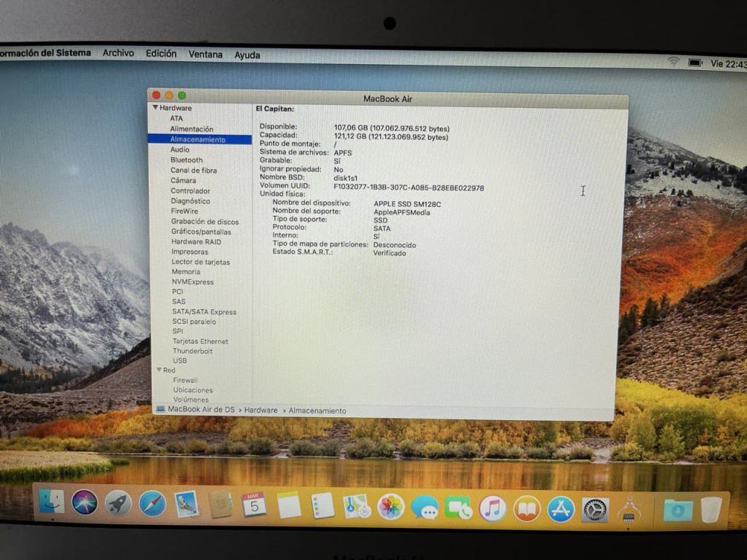Open the Ventana menu

pos(205,54)
